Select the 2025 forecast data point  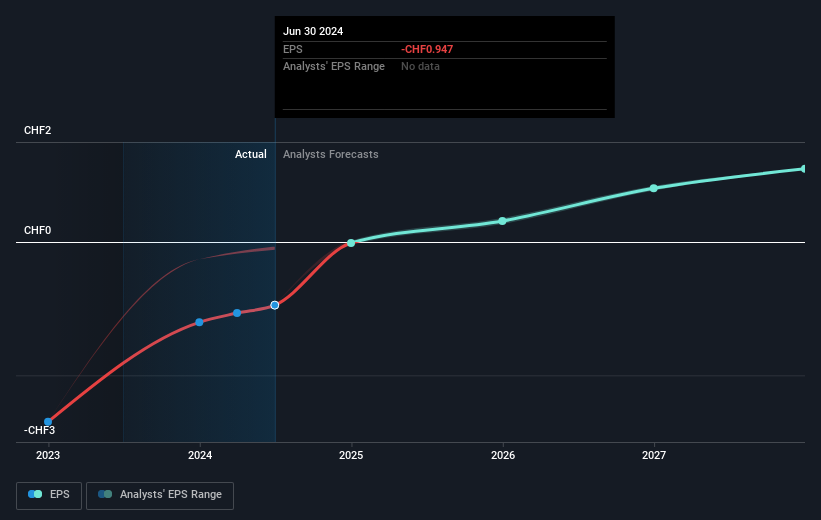point(351,243)
